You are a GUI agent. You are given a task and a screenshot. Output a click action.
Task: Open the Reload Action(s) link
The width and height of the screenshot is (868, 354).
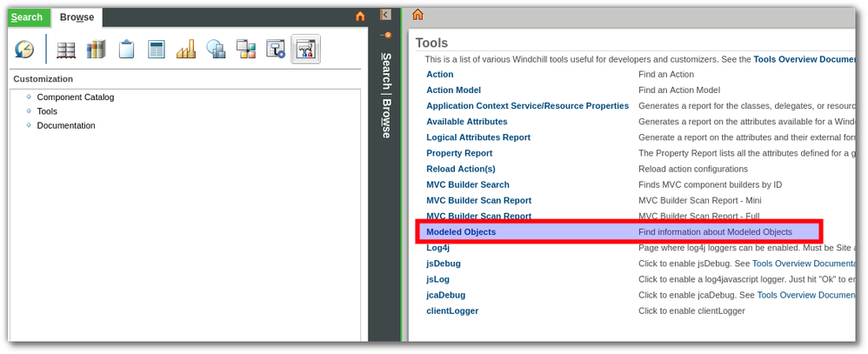click(461, 169)
